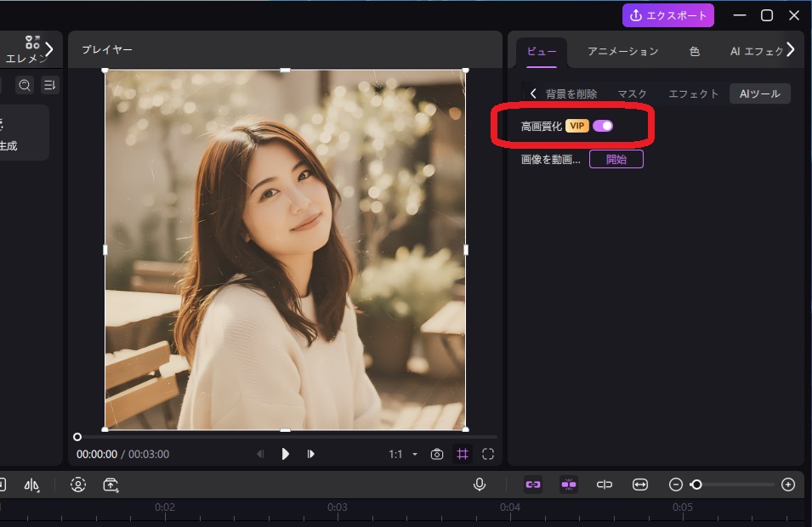Toggle the purple link clips button

533,484
